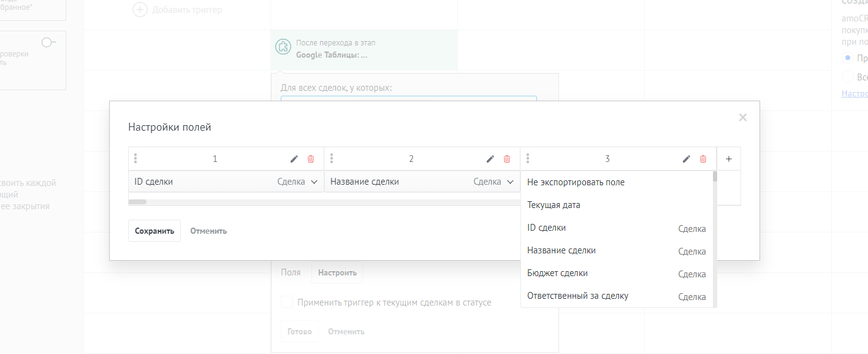Delete column 3 using the red trash icon

[x=703, y=159]
